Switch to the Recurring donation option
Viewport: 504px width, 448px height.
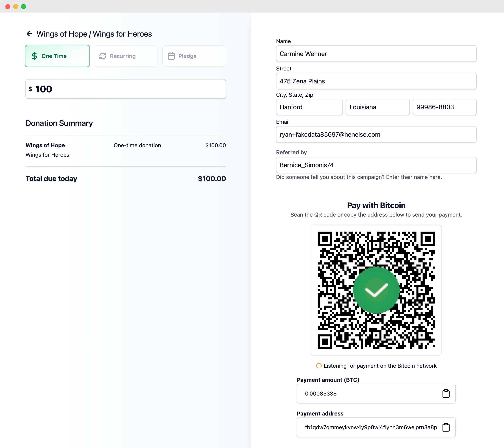tap(126, 56)
